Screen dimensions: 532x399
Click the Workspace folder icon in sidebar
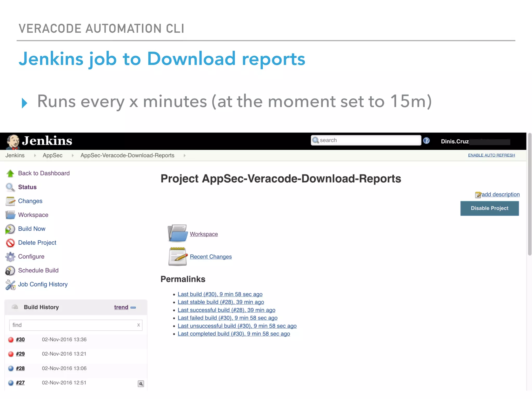click(x=10, y=215)
